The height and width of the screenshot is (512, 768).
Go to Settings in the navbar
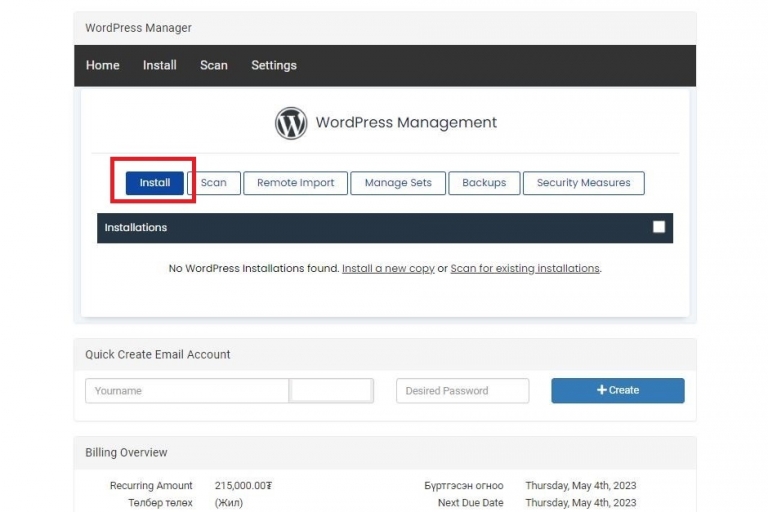[274, 66]
